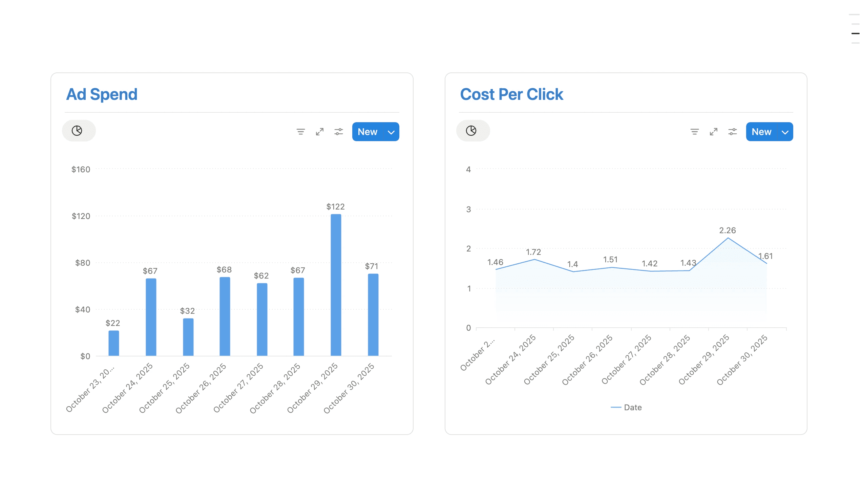Open filter icon in Ad Spend panel

click(301, 132)
